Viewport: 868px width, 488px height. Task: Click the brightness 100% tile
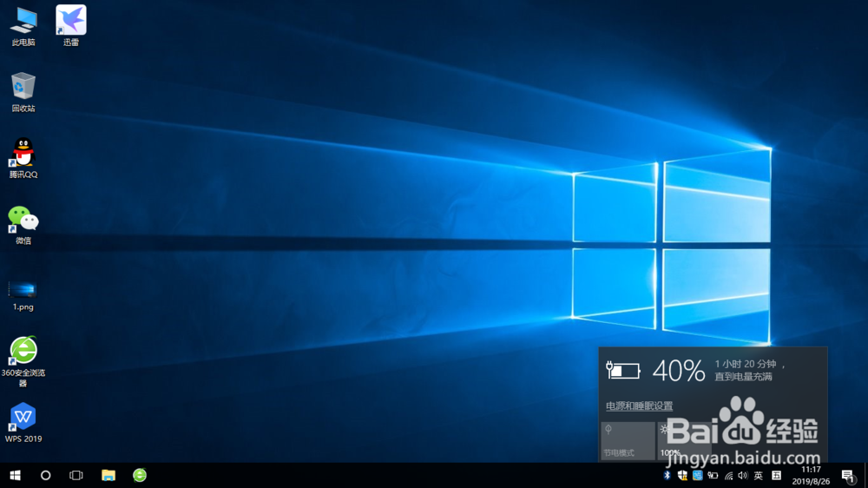(684, 441)
